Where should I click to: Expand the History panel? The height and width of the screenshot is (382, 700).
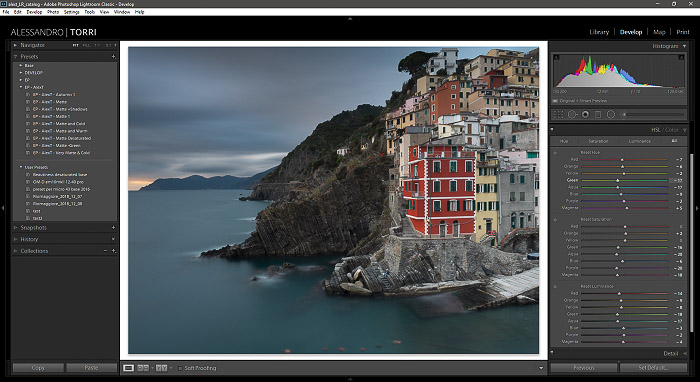click(15, 239)
